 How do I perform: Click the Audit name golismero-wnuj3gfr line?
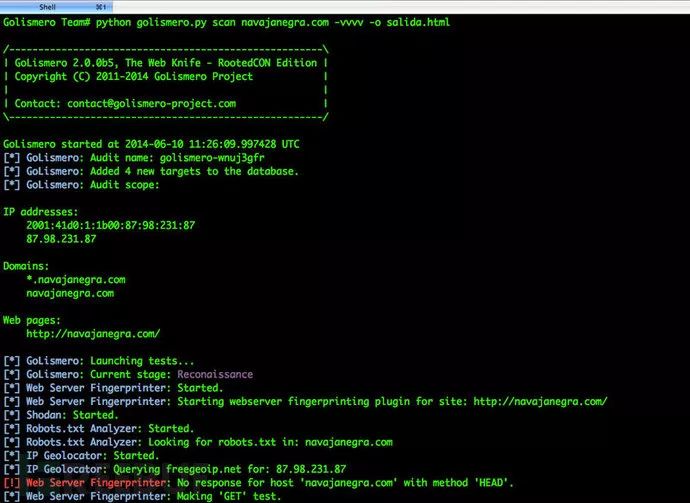point(134,158)
